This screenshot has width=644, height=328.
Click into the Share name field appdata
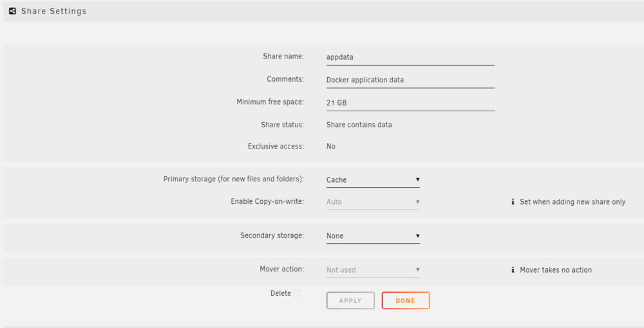click(x=410, y=57)
